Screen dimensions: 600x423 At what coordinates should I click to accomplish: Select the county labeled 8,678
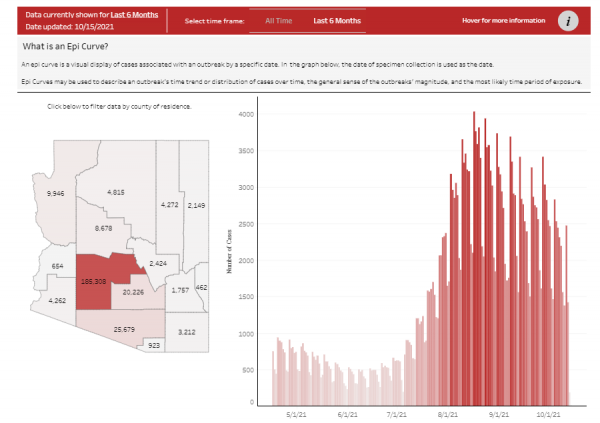[103, 228]
